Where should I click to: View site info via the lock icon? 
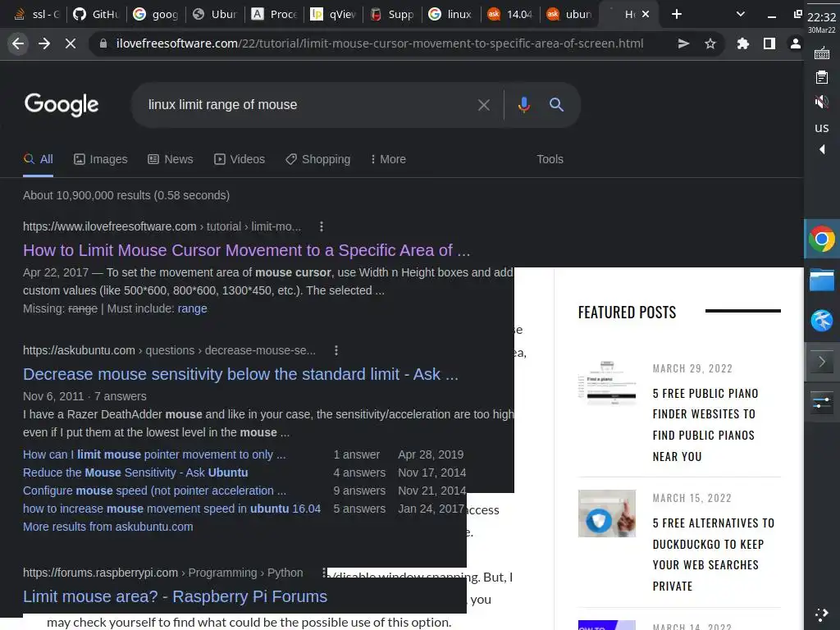click(103, 43)
